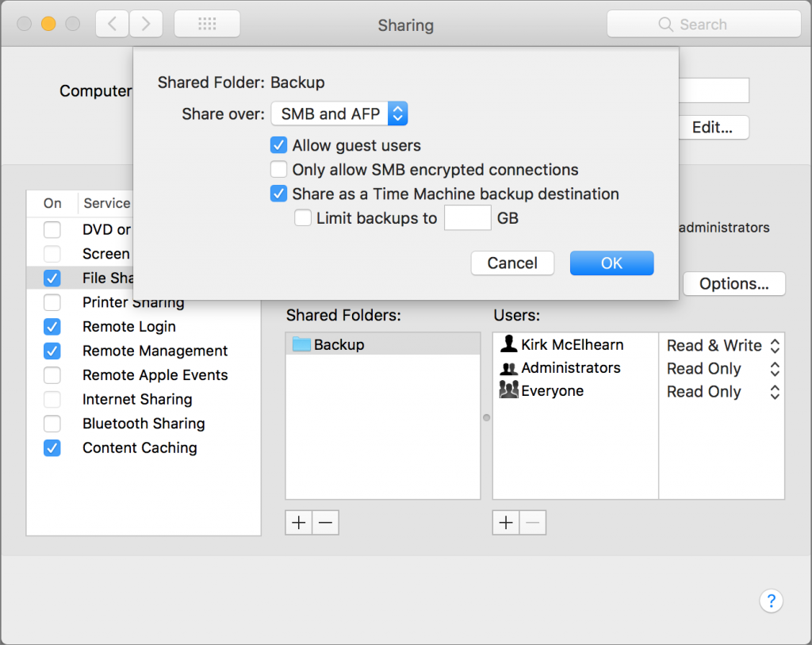812x645 pixels.
Task: Click the Edit button near computer name
Action: coord(713,127)
